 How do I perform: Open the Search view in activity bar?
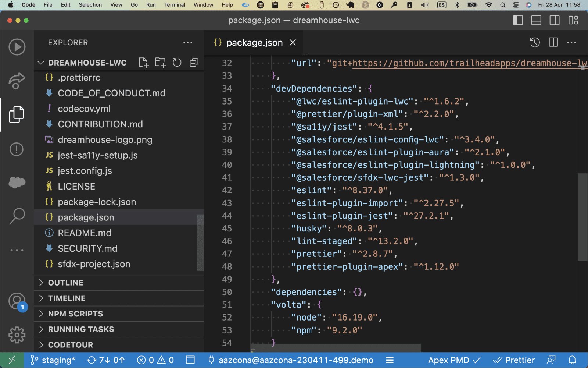tap(17, 216)
